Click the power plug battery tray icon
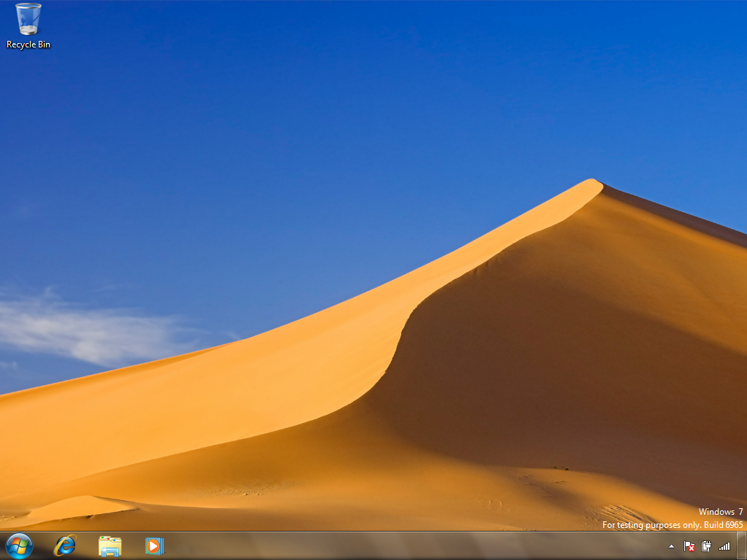The height and width of the screenshot is (560, 747). coord(706,546)
